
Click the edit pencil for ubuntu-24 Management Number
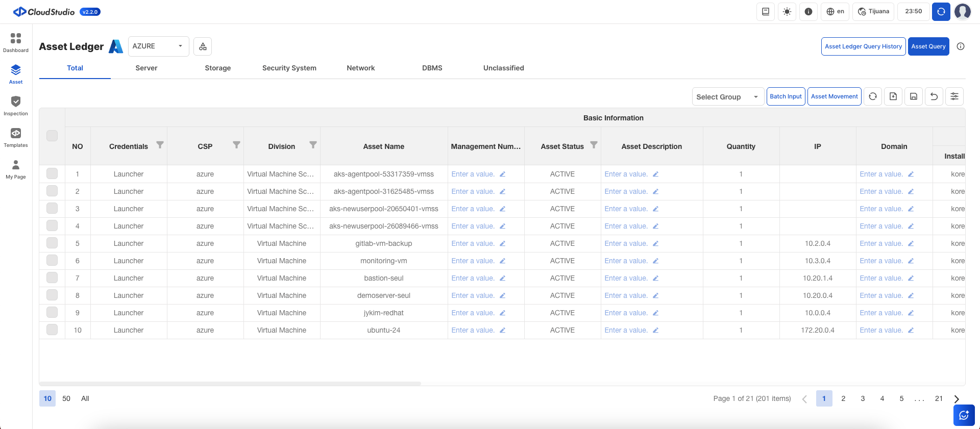pos(502,331)
